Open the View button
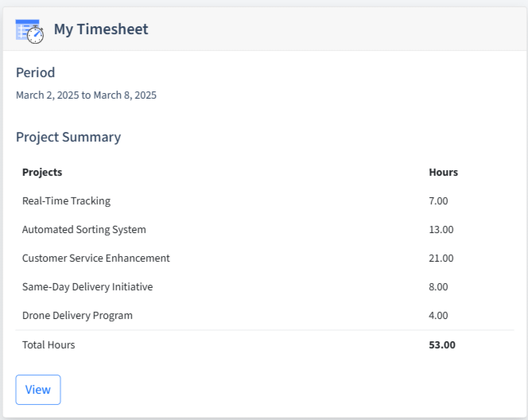The height and width of the screenshot is (420, 528). click(38, 389)
